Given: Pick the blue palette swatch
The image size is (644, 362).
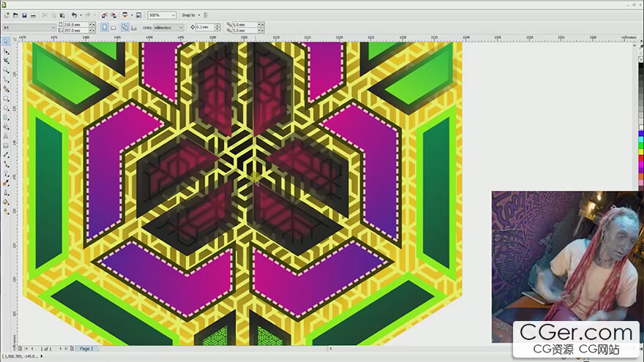Looking at the screenshot, I should coord(641,134).
